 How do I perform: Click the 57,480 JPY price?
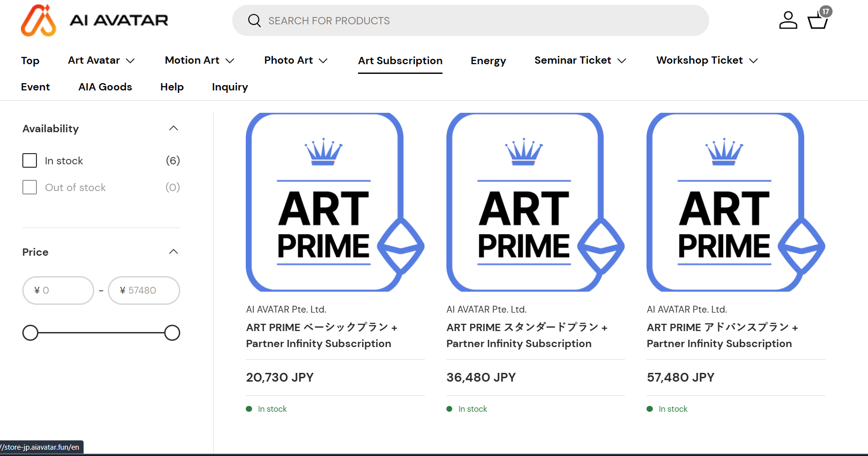681,377
